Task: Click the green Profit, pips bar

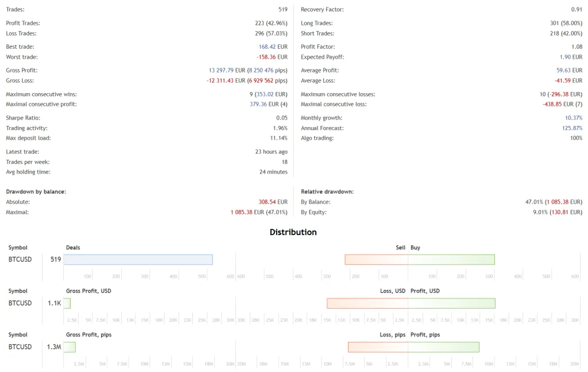Action: tap(444, 347)
